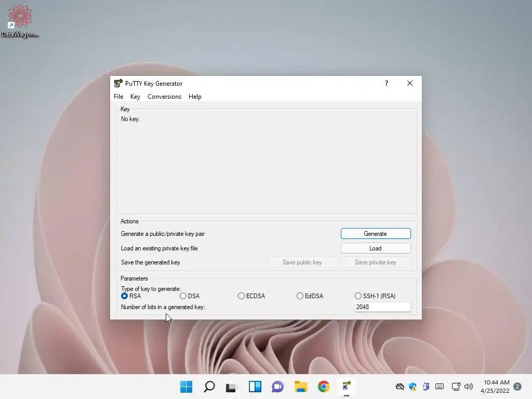Click the 'No key.' status text
This screenshot has width=532, height=399.
tap(130, 119)
